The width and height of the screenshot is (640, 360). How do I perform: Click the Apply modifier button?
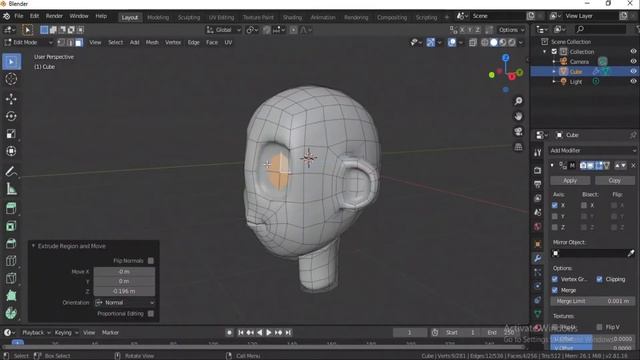coord(570,180)
